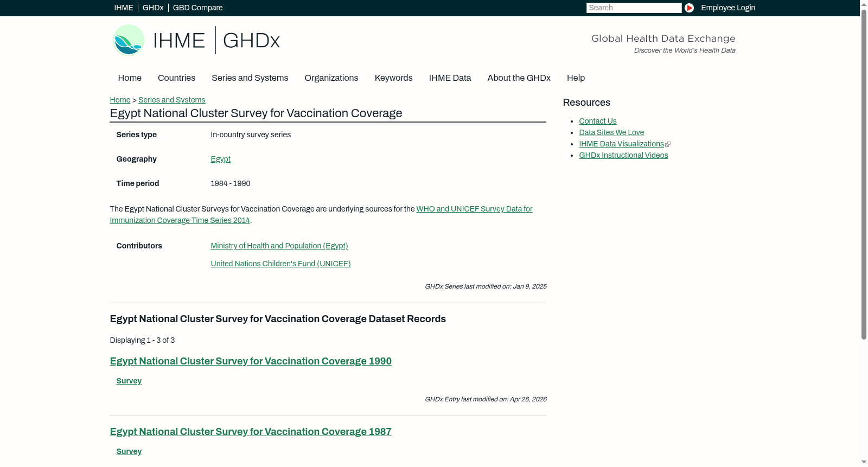This screenshot has height=467, width=868.
Task: Open the IHME Data menu
Action: (450, 78)
